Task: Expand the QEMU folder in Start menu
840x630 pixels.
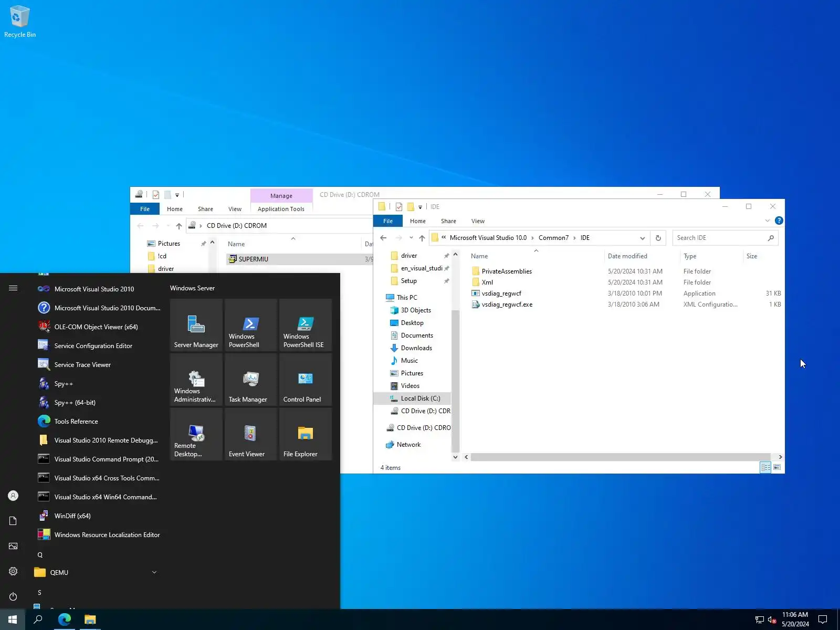Action: (154, 572)
